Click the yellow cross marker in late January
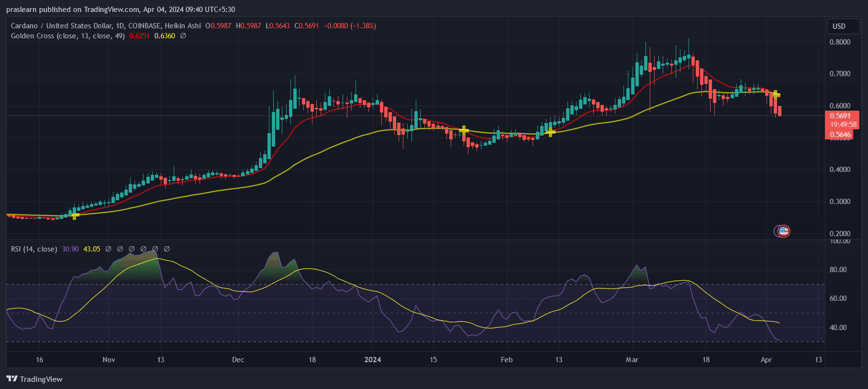This screenshot has width=868, height=389. tap(464, 130)
